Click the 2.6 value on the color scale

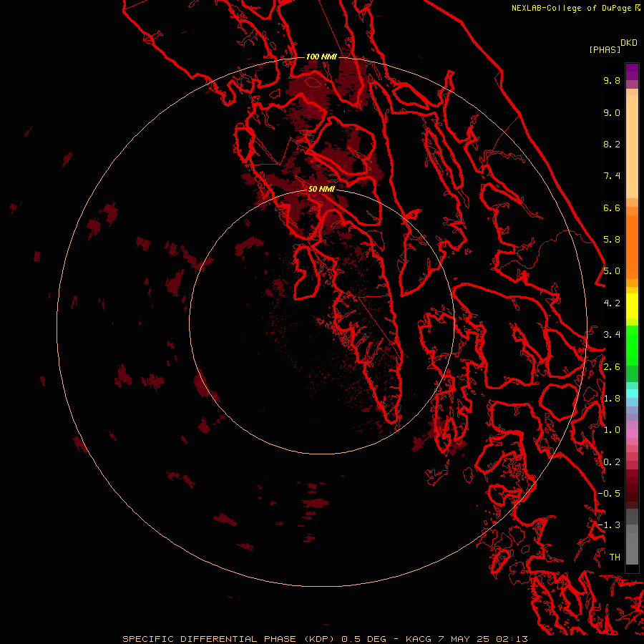612,367
